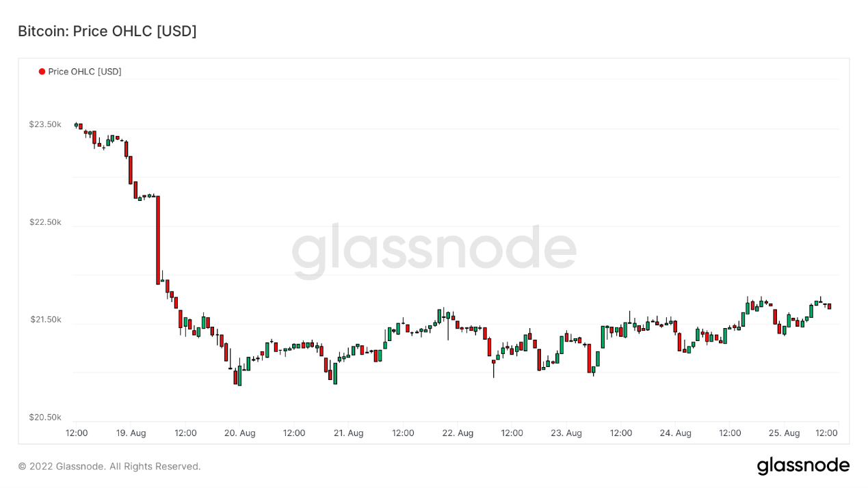This screenshot has width=868, height=488.
Task: Click the tallest red candle on 19 Aug
Action: [x=158, y=239]
